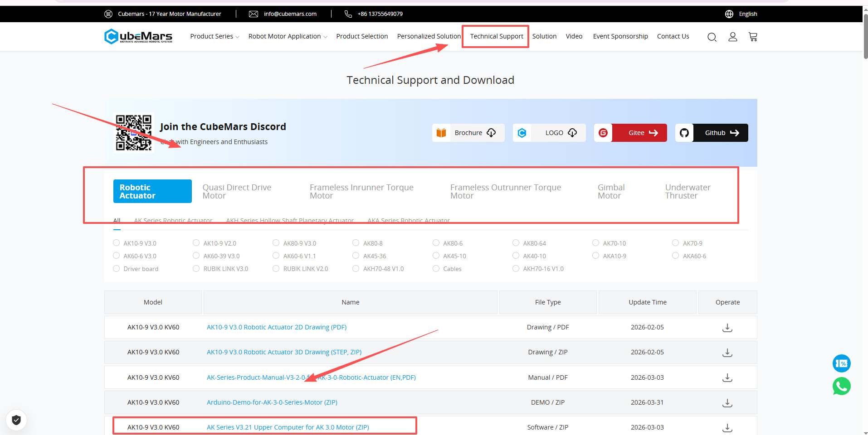Open the user account icon
Image resolution: width=868 pixels, height=435 pixels.
[732, 37]
